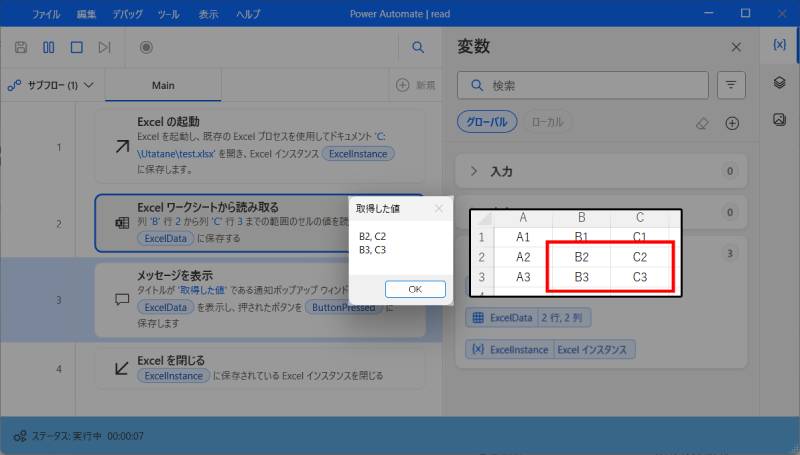This screenshot has height=455, width=800.
Task: Open the サブフロー dropdown
Action: pos(51,85)
